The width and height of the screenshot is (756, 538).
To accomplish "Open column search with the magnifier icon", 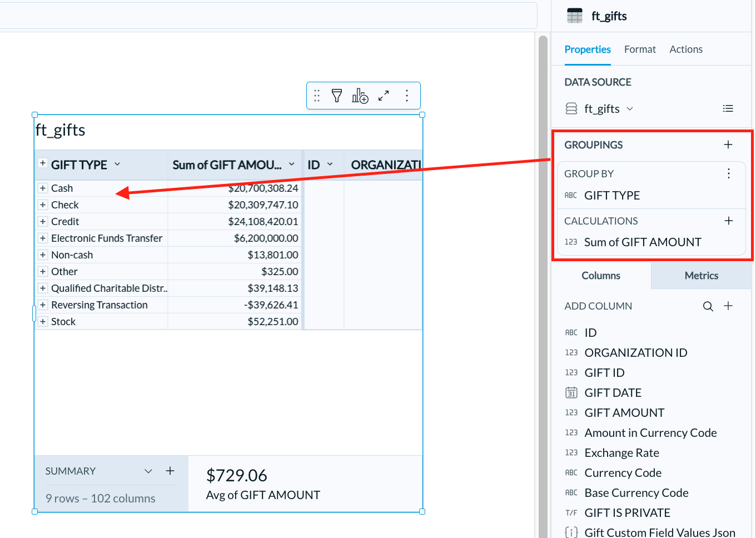I will (x=708, y=306).
